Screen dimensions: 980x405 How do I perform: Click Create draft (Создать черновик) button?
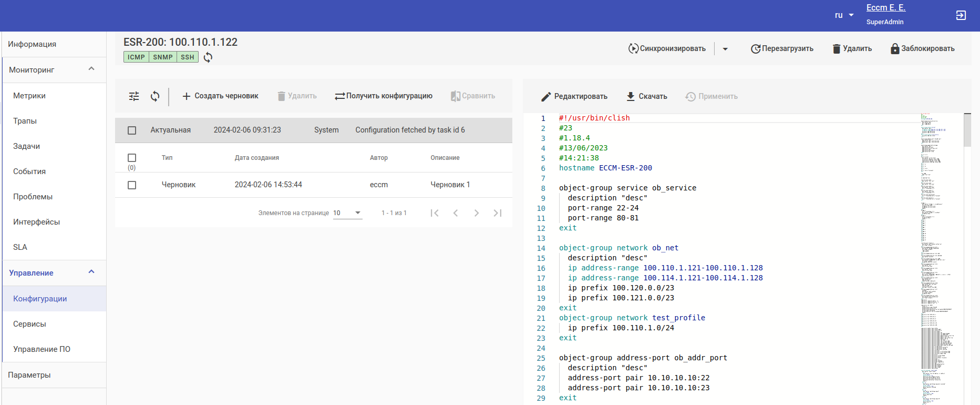(220, 96)
